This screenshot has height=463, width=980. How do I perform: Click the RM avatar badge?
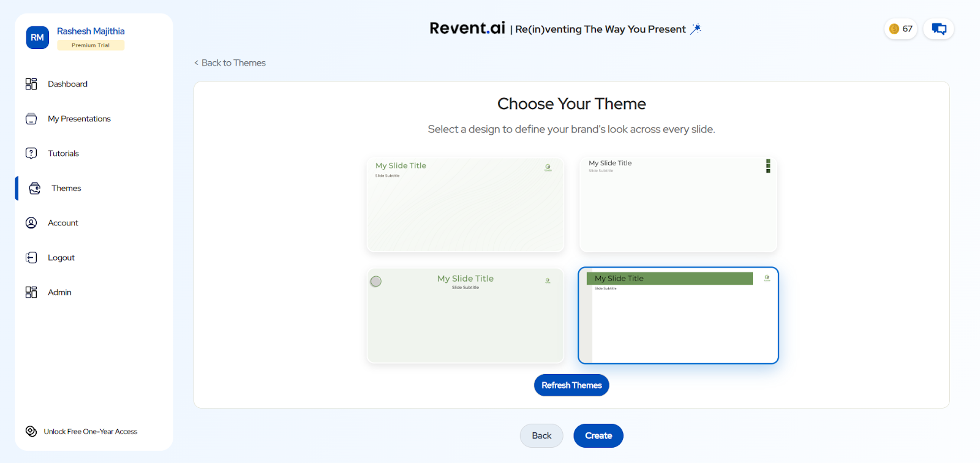pos(37,37)
